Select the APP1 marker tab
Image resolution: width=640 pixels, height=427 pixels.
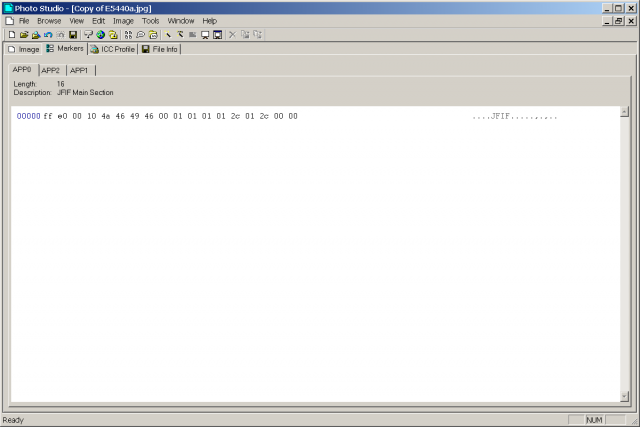tap(79, 71)
